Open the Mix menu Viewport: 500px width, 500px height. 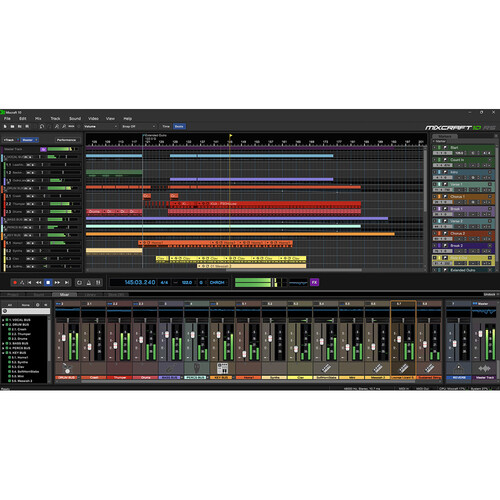pos(38,119)
